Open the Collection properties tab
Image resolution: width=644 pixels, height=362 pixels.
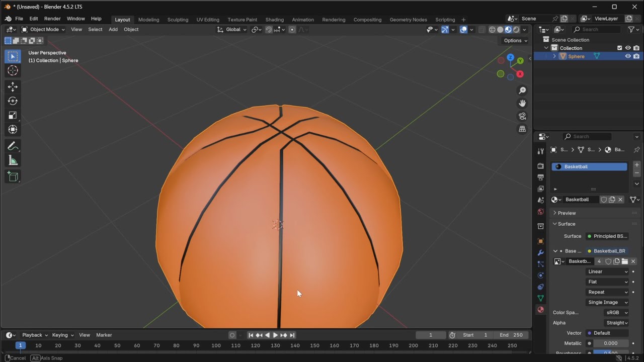(x=541, y=226)
